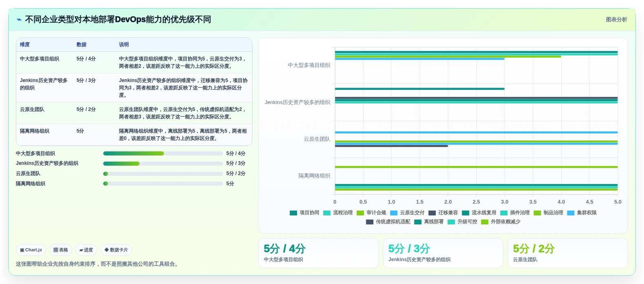644x284 pixels.
Task: Click the chart title heading text
Action: (x=118, y=20)
